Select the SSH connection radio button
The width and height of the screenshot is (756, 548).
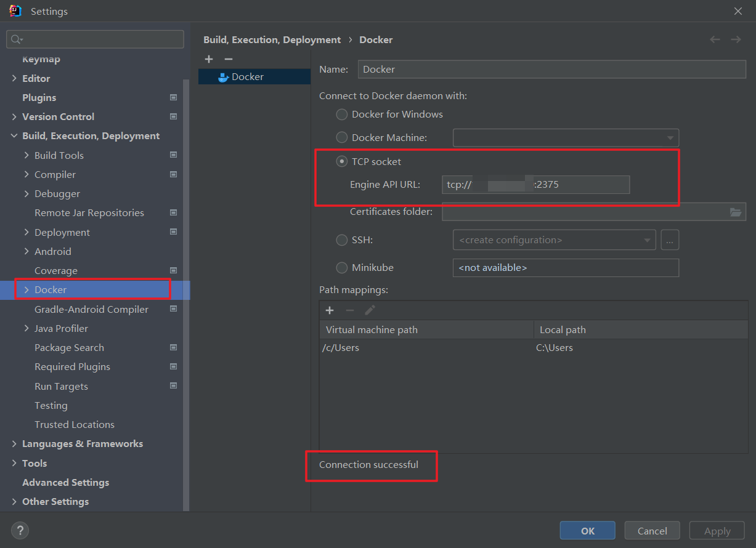(x=341, y=240)
